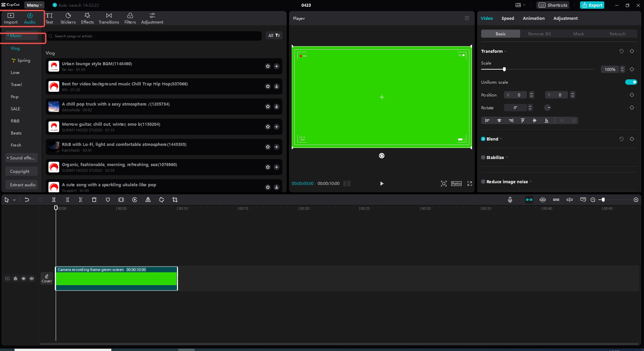Undo the last action
The image size is (644, 351).
[27, 200]
